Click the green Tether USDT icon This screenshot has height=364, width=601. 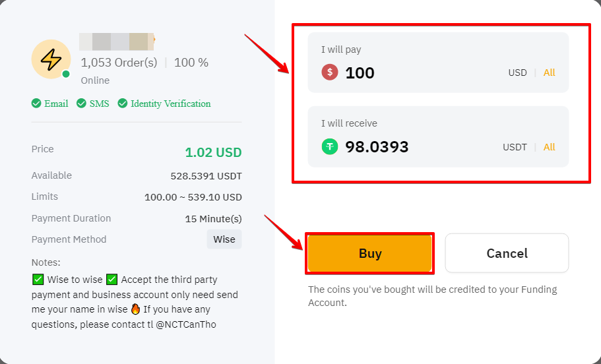[x=330, y=146]
